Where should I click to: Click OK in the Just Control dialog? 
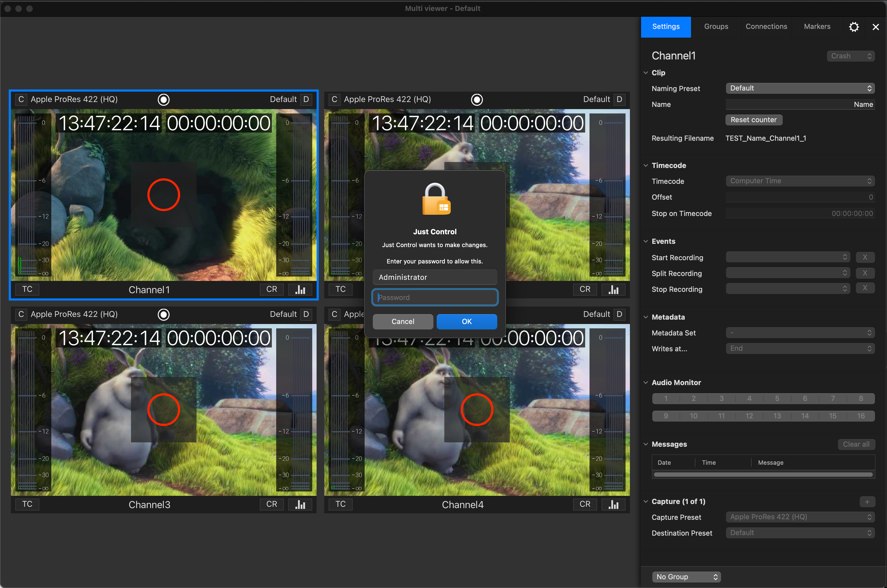(467, 321)
